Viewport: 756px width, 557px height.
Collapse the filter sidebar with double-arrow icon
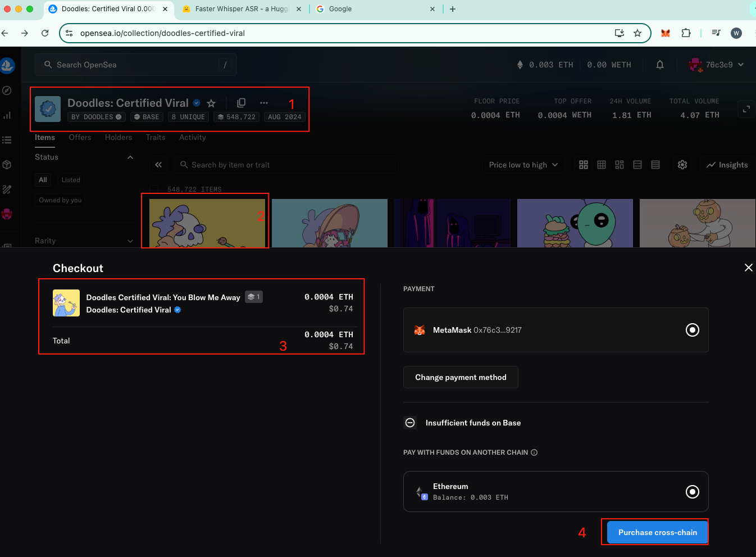(158, 165)
